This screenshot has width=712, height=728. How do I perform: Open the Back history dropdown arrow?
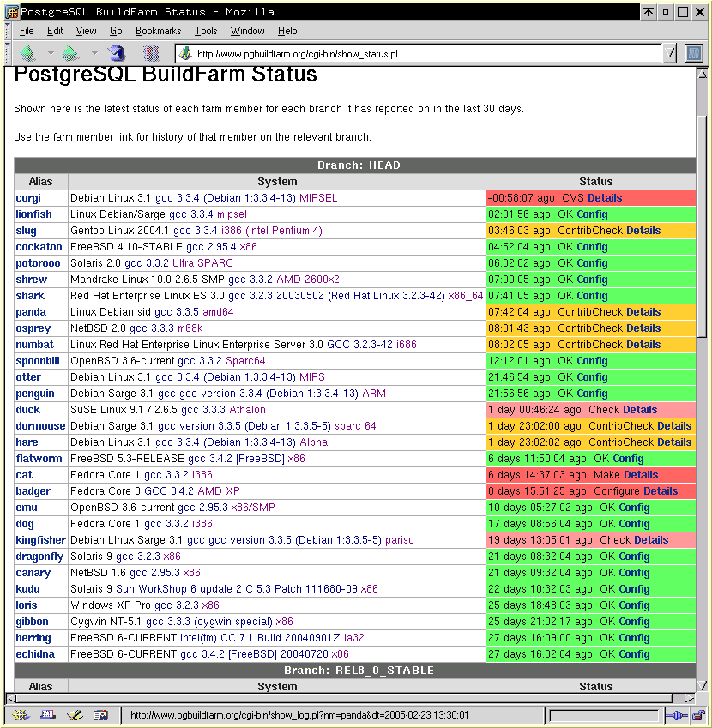(51, 53)
